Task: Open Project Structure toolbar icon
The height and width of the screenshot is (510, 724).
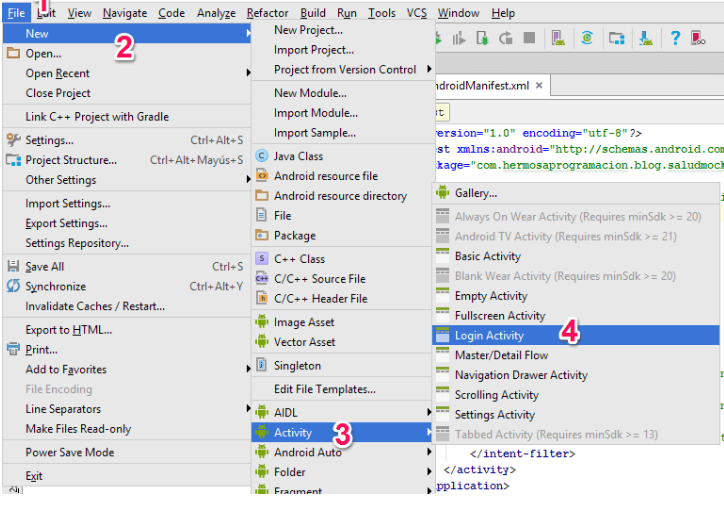Action: point(616,38)
